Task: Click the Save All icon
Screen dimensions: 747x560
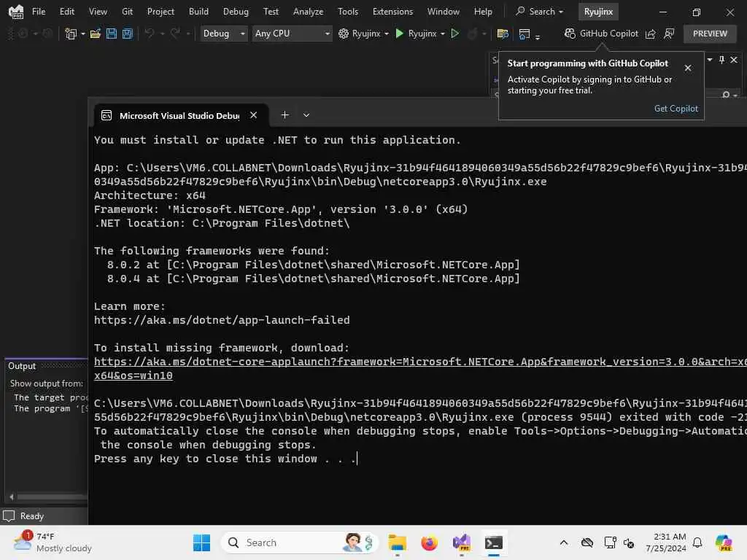Action: coord(127,34)
